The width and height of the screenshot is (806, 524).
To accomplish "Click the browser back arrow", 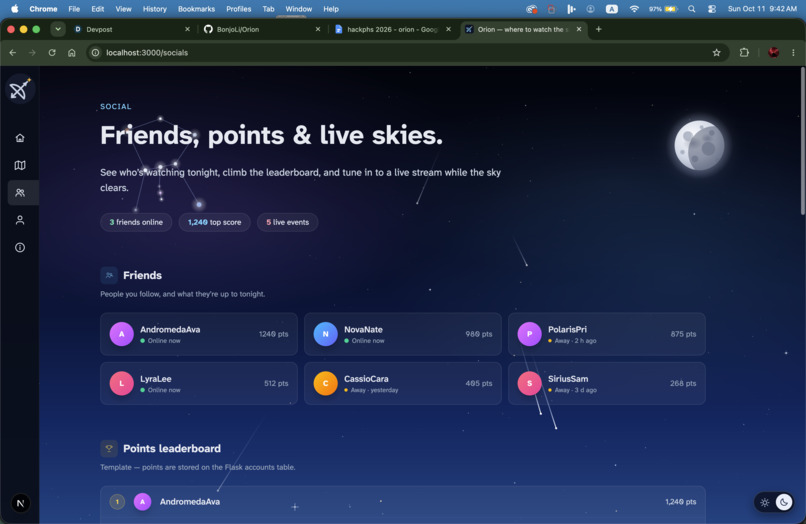I will (x=13, y=52).
